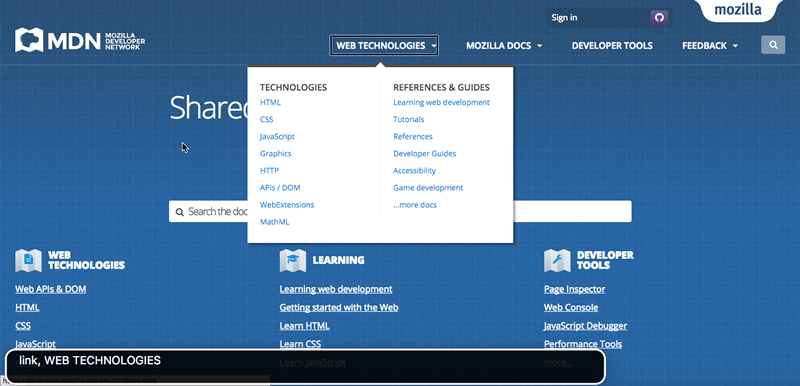Choose Tutorials under References & Guides
Screen dimensions: 800x386
coord(409,119)
